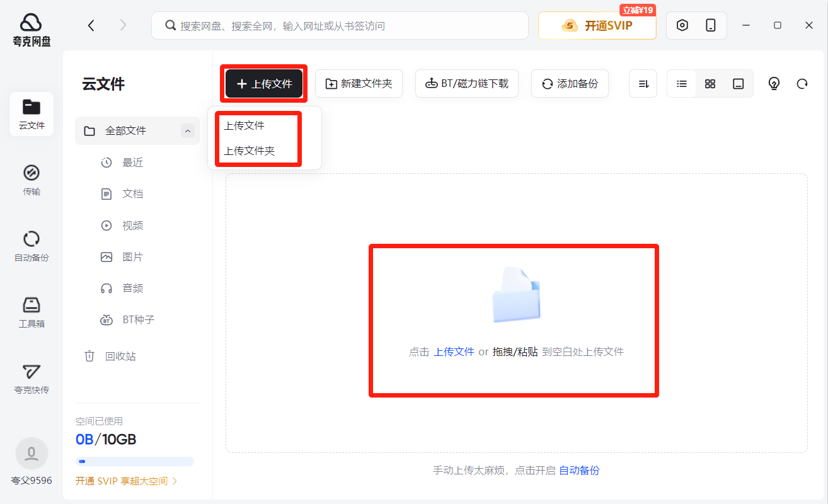Click the 开通SVIP button
The height and width of the screenshot is (504, 828).
click(x=597, y=26)
